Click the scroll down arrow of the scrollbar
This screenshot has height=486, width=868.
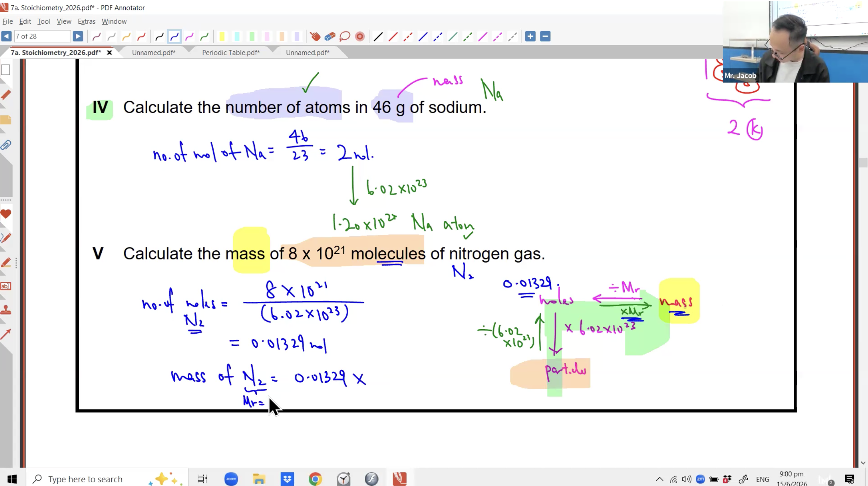pos(863,463)
